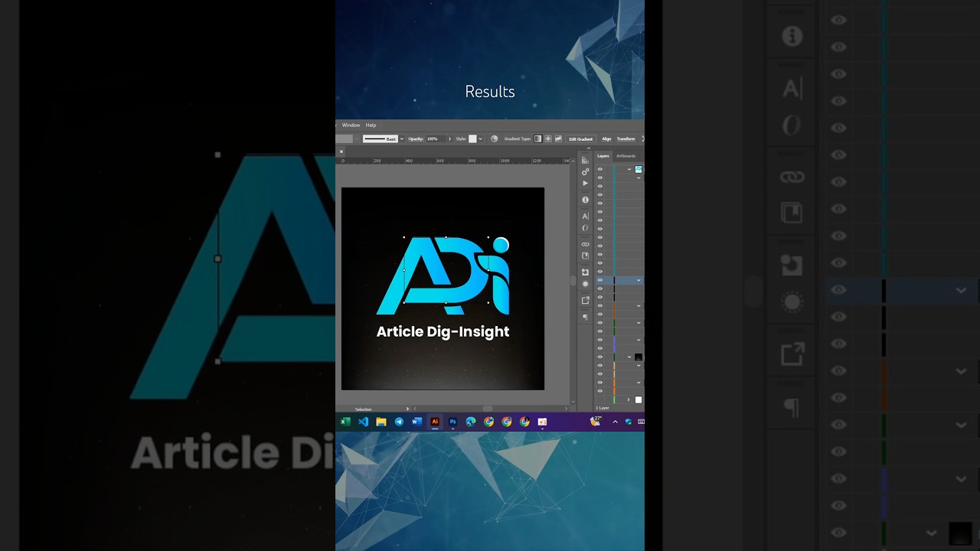Switch to Photoshop from the taskbar
This screenshot has height=551, width=980.
click(x=452, y=422)
